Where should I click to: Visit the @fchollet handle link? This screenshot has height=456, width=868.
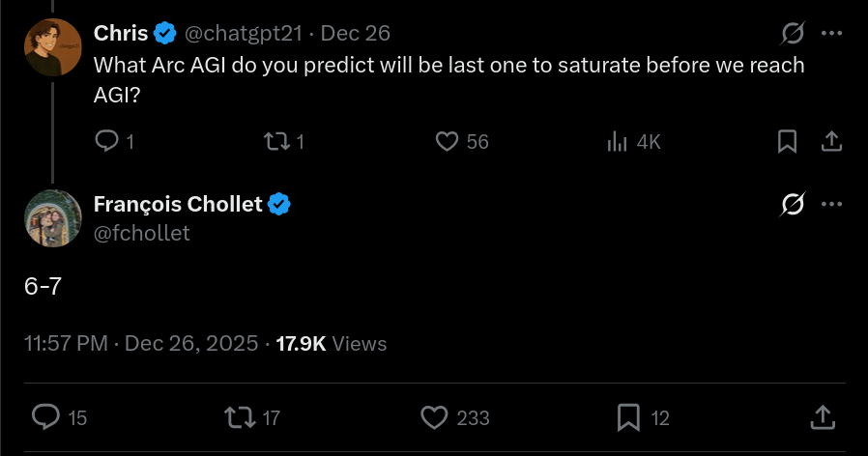(x=142, y=233)
